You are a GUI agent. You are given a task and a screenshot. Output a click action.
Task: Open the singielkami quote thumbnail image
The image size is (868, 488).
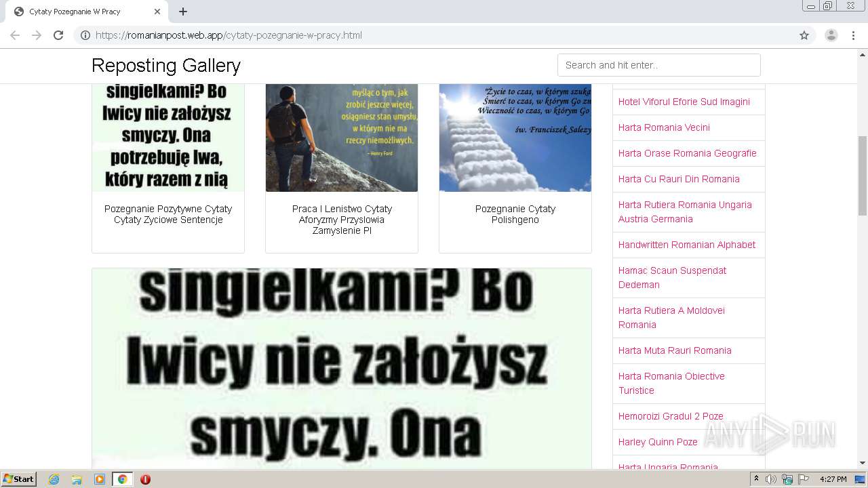168,138
